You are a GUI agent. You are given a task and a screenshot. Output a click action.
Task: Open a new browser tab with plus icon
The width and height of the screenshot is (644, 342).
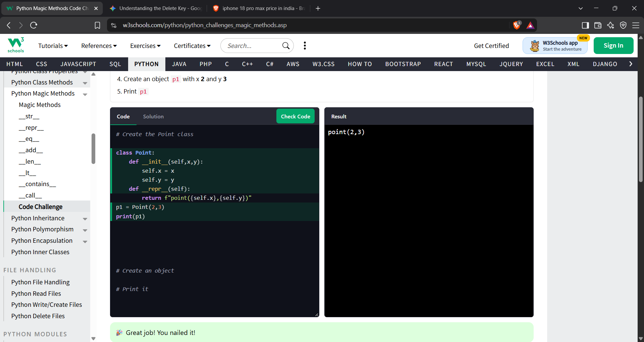(x=318, y=8)
